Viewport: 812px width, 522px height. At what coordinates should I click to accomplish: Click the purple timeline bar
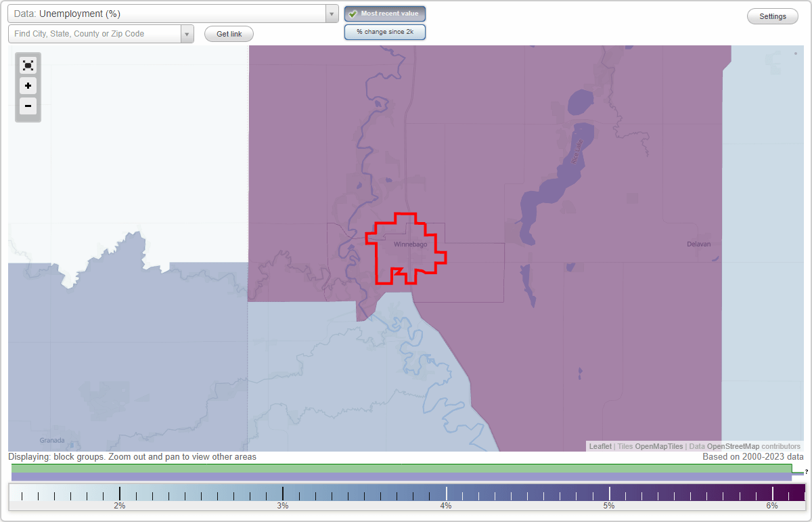pos(401,477)
